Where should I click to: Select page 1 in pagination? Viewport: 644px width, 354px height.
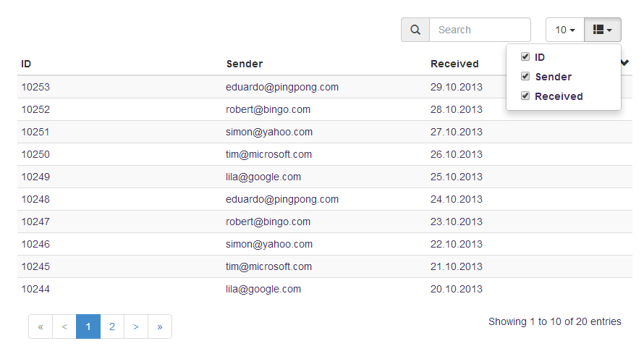coord(88,326)
